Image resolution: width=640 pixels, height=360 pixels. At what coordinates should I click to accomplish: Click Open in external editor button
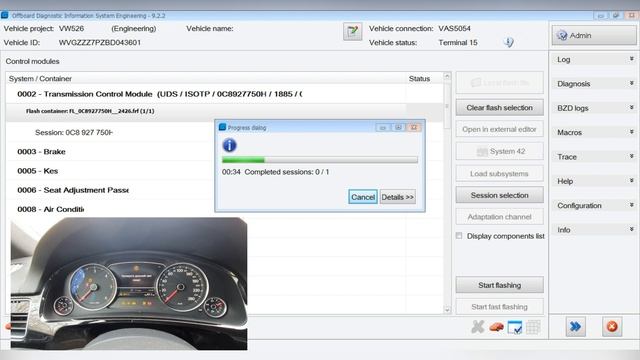coord(500,129)
